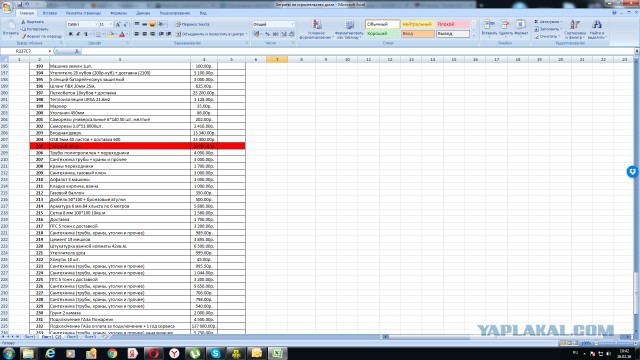Decrease font size with smaller A icon
Viewport: 640px width, 360px height.
point(126,24)
